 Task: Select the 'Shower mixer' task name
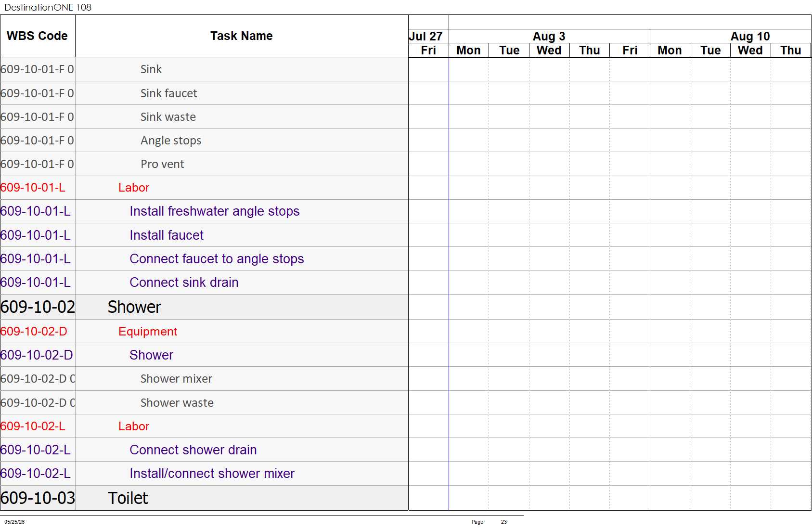[x=176, y=379]
